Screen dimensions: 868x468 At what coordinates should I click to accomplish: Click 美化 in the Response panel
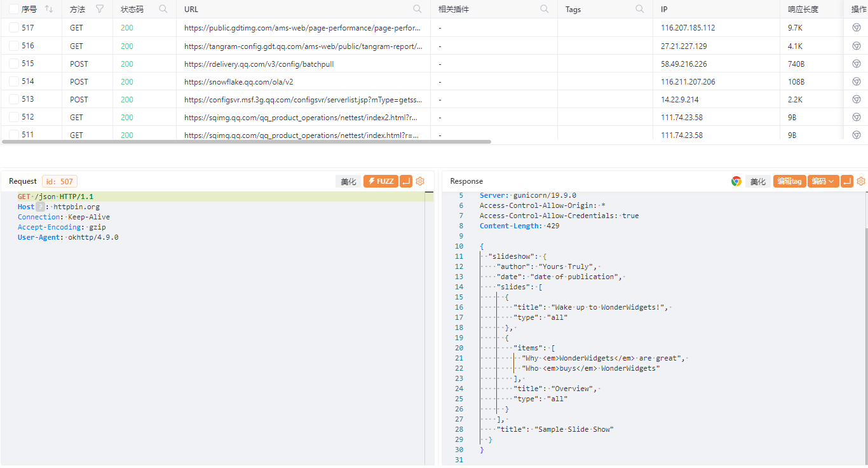pos(758,181)
